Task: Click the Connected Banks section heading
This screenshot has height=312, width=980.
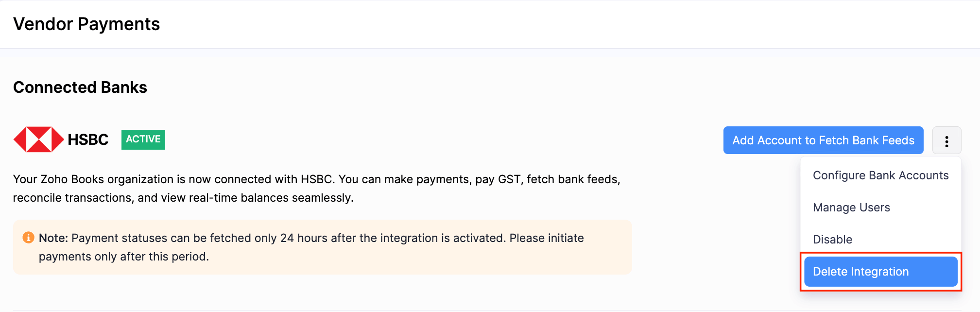Action: point(80,87)
